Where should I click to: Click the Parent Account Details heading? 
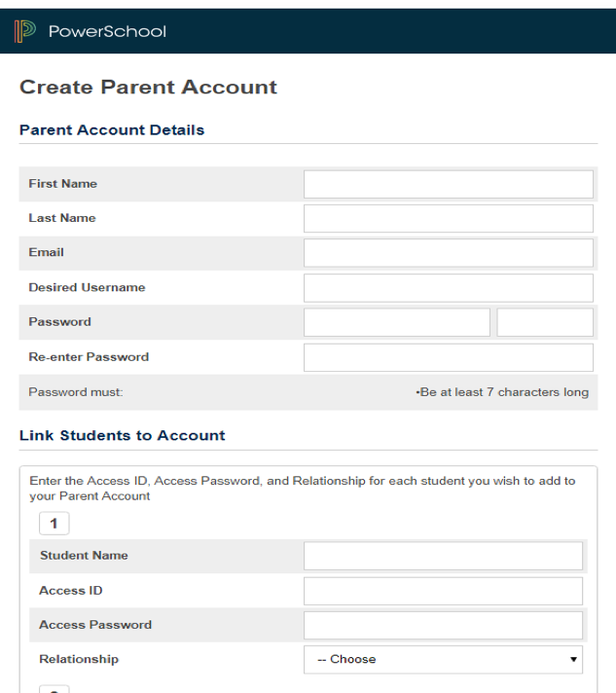point(112,130)
